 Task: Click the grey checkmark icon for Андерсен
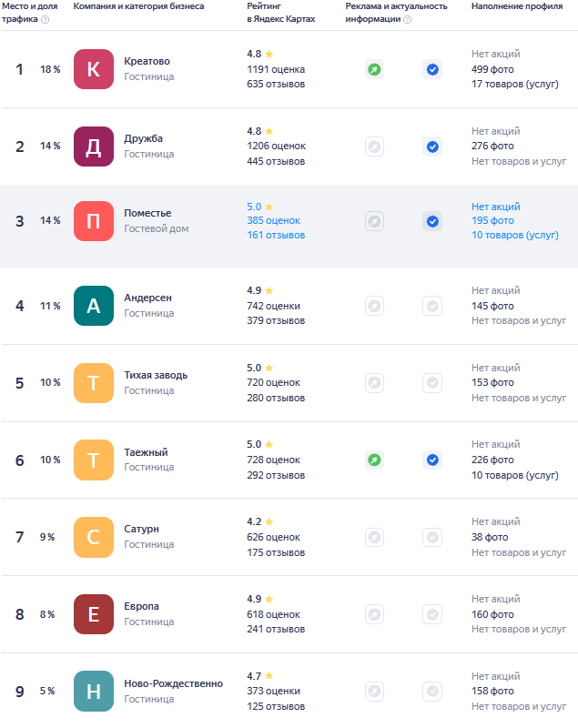click(432, 306)
